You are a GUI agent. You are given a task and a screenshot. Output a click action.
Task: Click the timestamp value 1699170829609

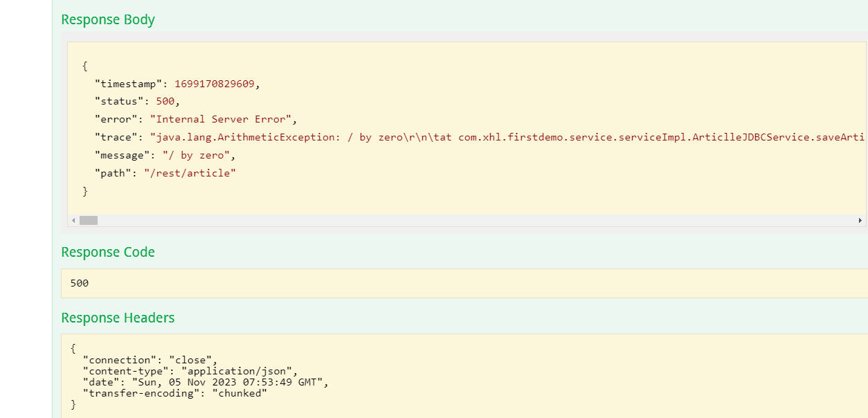pos(215,84)
